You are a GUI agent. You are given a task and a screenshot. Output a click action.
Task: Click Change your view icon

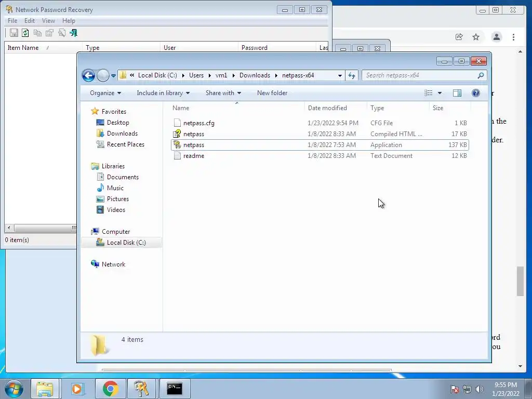pos(429,93)
